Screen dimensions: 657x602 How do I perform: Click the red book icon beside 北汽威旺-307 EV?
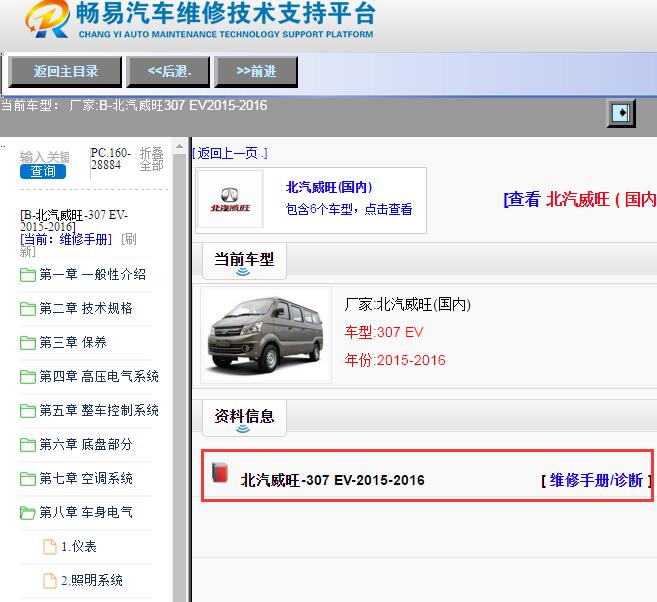220,473
